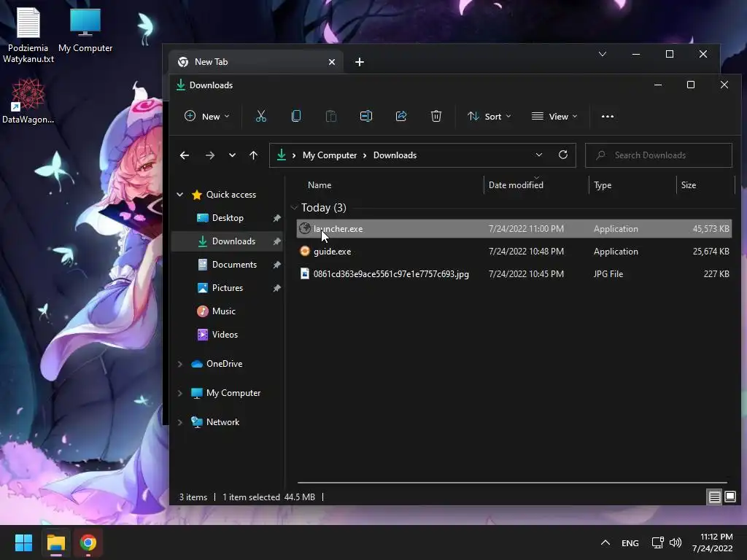
Task: Open the See more three-dots menu
Action: 608,116
